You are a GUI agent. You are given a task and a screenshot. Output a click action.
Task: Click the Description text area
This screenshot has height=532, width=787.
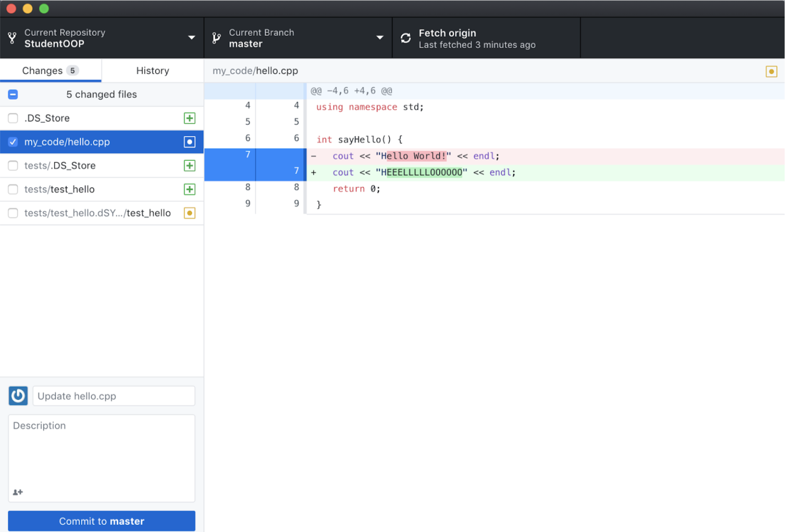101,458
